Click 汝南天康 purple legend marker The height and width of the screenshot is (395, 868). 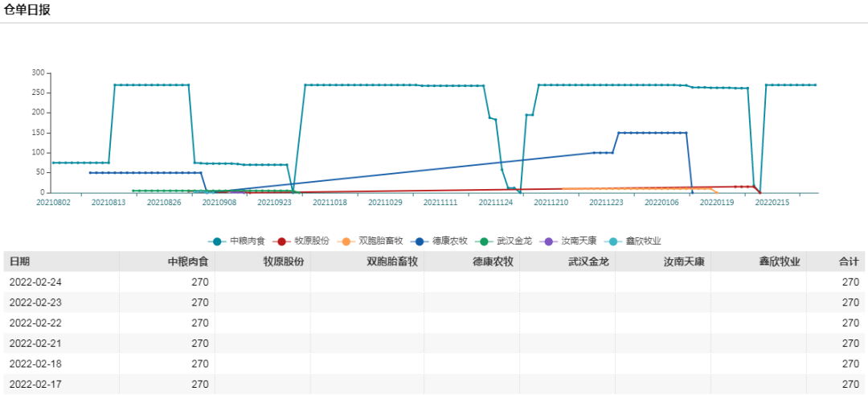(x=550, y=241)
